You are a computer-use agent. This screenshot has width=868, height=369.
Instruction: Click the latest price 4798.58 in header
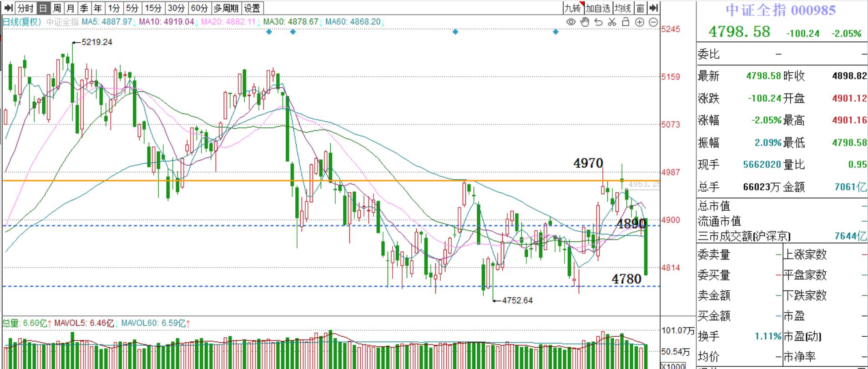[739, 31]
